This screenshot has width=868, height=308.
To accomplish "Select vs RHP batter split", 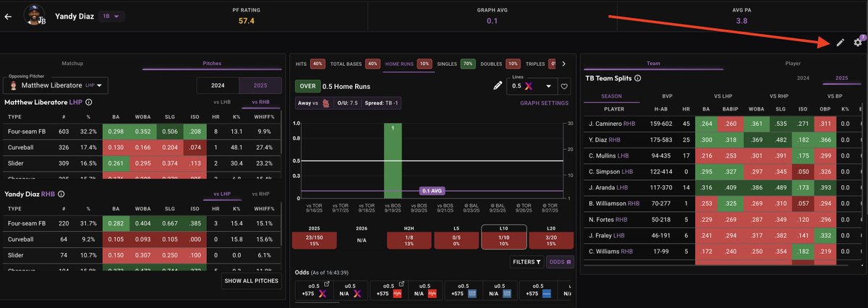I will 260,194.
